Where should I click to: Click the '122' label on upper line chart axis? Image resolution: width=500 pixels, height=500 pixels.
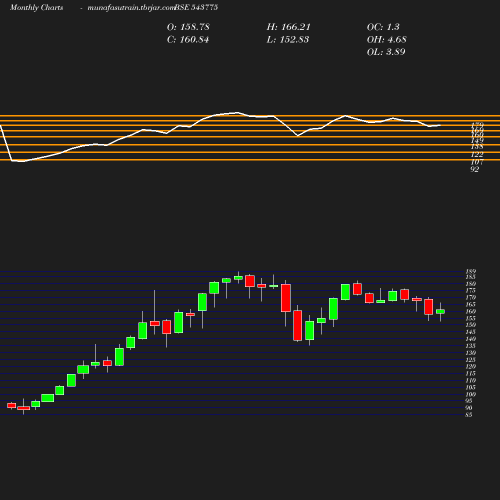pyautogui.click(x=477, y=154)
